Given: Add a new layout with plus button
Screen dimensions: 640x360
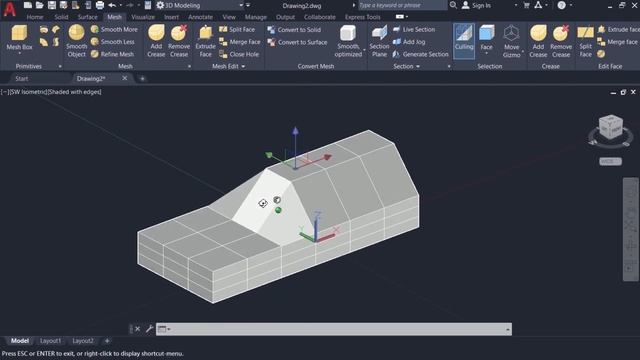Looking at the screenshot, I should pyautogui.click(x=107, y=340).
